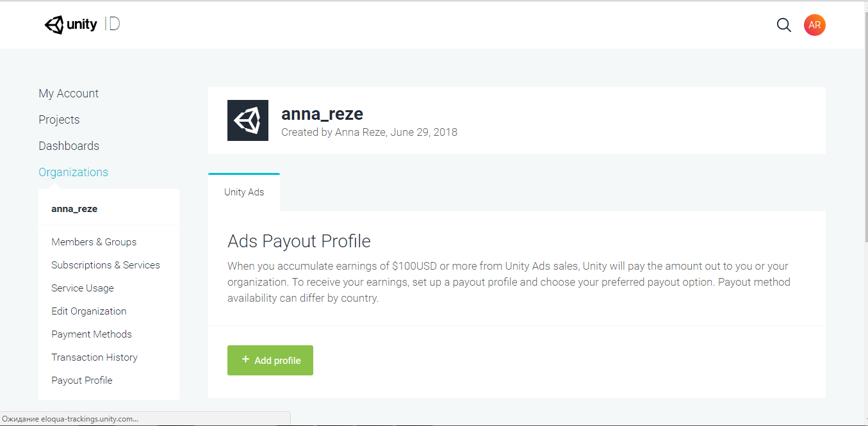Viewport: 868px width, 426px height.
Task: Click the anna_reze organization Unity logo
Action: [x=248, y=120]
